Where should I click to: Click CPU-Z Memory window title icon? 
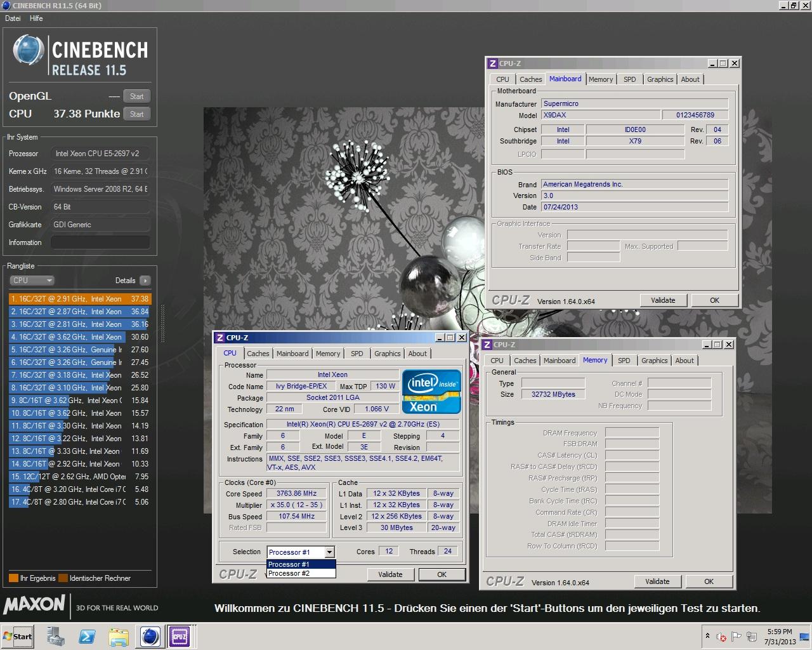487,345
